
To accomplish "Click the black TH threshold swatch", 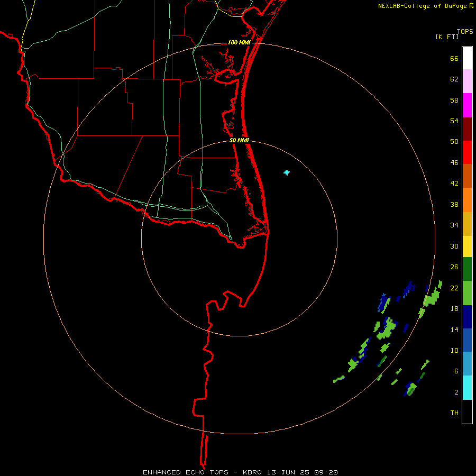I will click(467, 411).
